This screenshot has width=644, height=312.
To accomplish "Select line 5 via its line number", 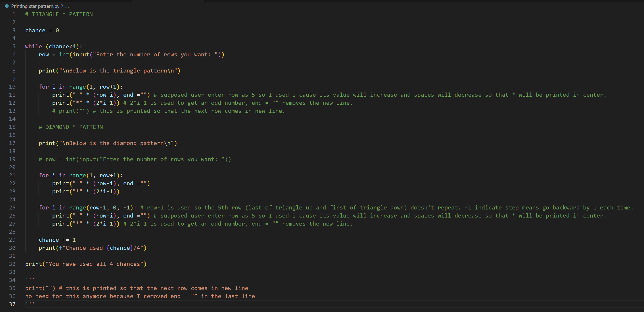I will (x=14, y=47).
